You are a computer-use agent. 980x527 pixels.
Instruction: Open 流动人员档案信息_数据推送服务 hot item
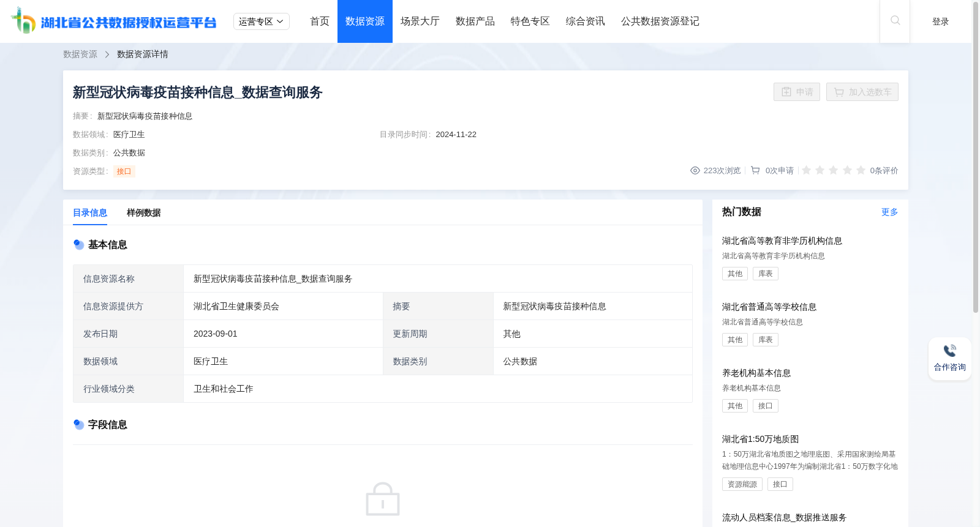[784, 518]
